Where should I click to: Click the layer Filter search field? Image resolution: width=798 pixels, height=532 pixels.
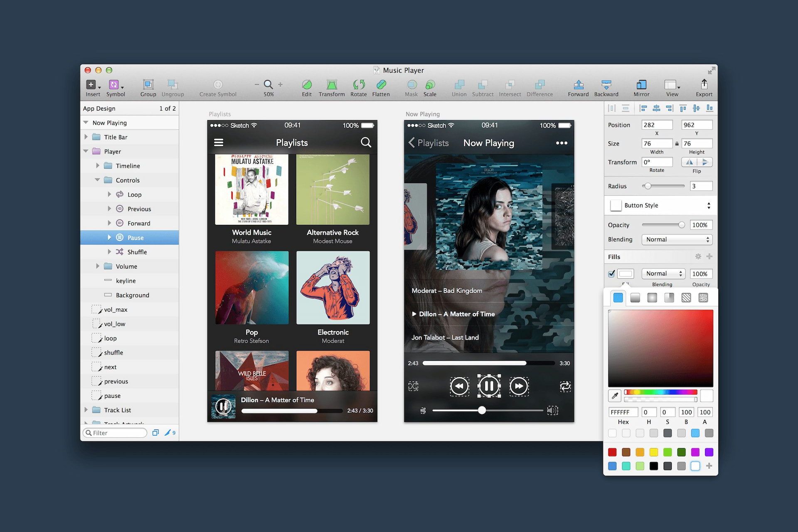point(115,433)
